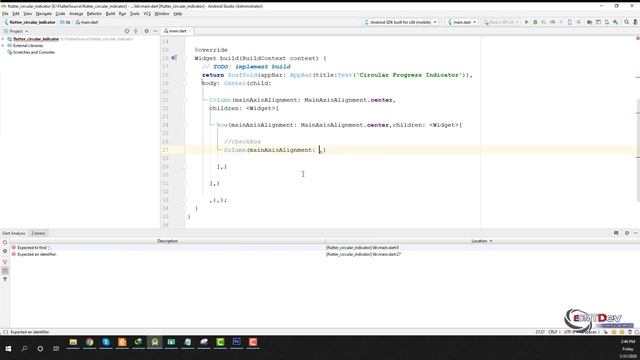
Task: Toggle the group-by-severity icon in Dart Analysis
Action: click(x=5, y=270)
